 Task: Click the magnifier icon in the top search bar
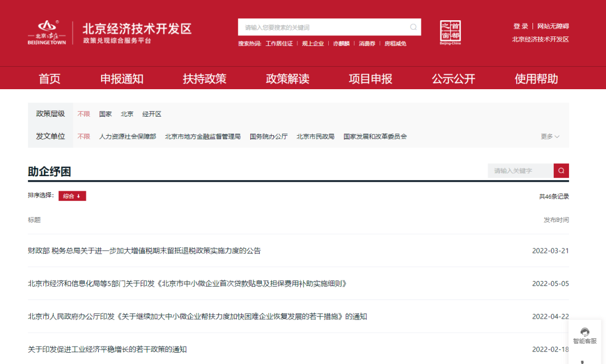click(x=413, y=27)
